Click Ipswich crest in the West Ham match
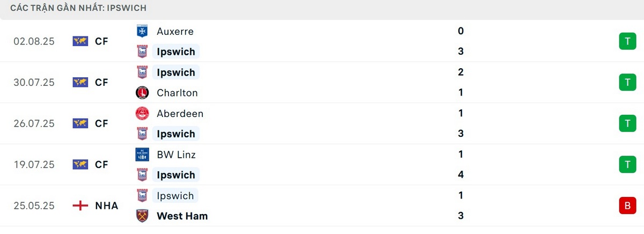 click(x=142, y=195)
